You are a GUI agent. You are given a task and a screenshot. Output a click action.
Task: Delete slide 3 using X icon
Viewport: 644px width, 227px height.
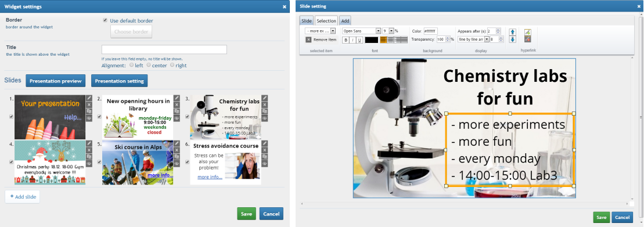point(264,105)
